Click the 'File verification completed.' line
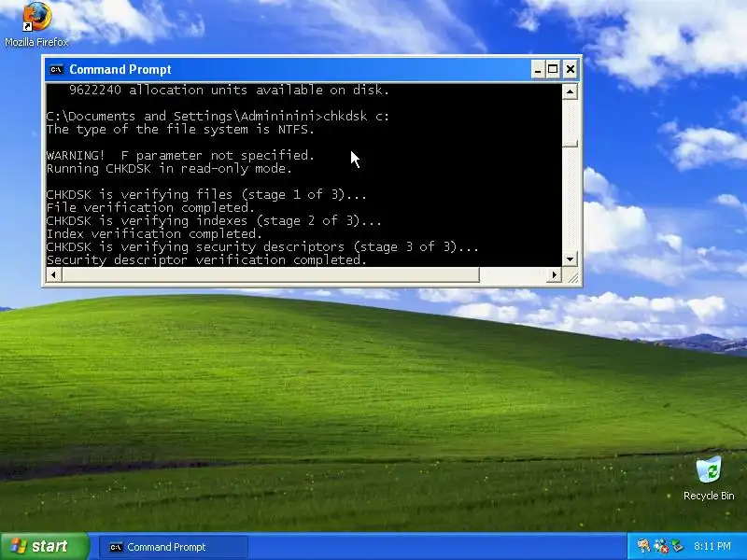This screenshot has height=560, width=747. coord(150,207)
